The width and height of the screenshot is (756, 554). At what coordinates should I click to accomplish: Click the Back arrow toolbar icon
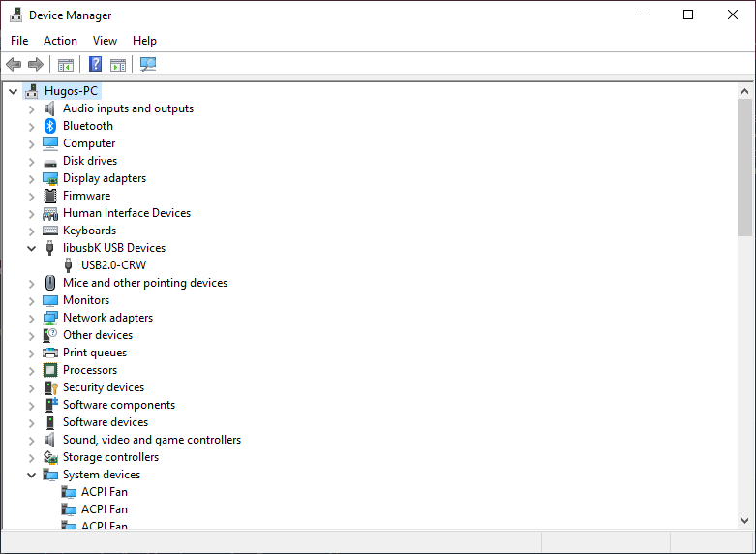[14, 64]
